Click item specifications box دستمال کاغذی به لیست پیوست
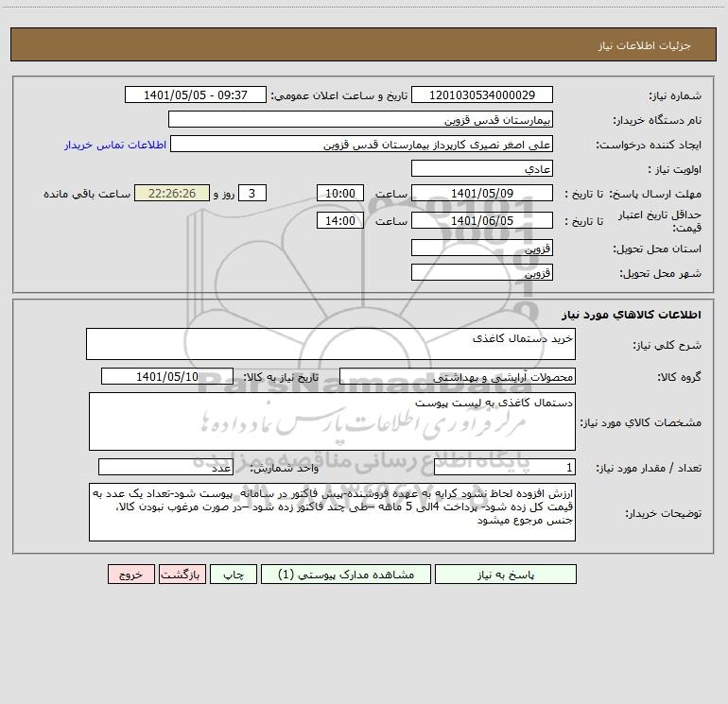Image resolution: width=728 pixels, height=704 pixels. [332, 421]
